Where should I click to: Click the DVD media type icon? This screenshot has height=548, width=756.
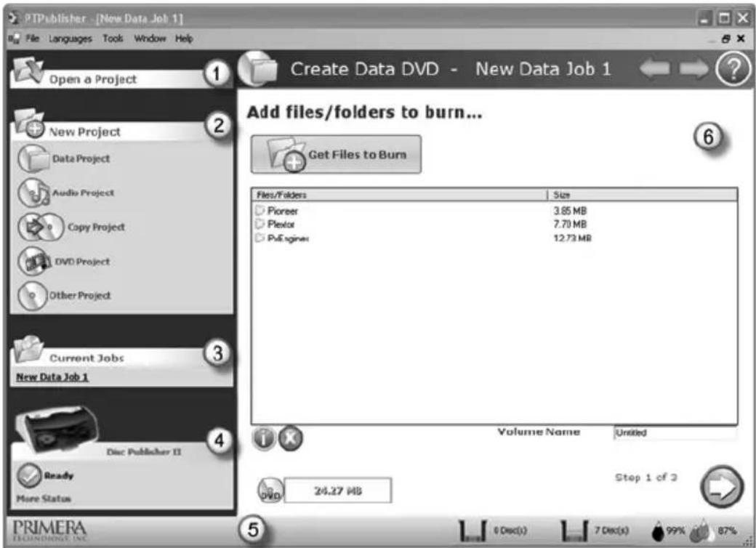pyautogui.click(x=270, y=491)
